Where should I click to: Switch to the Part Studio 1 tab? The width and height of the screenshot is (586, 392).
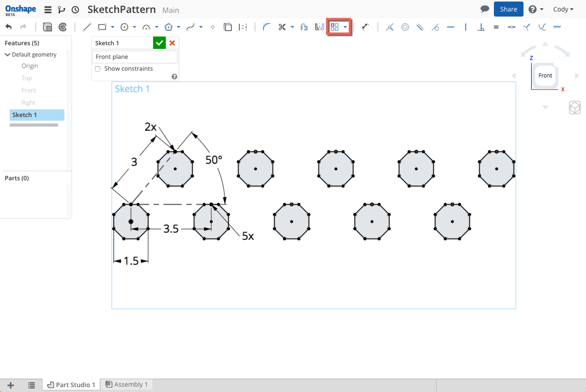coord(71,385)
